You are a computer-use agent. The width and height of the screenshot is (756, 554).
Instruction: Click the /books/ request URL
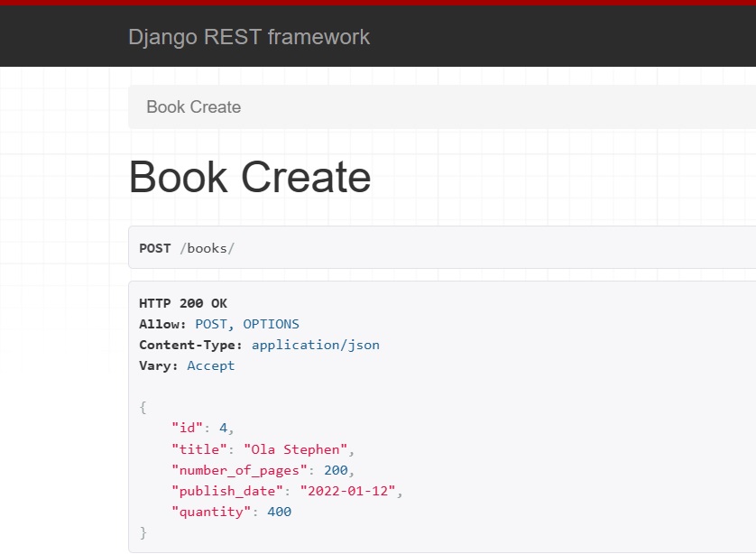tap(207, 248)
